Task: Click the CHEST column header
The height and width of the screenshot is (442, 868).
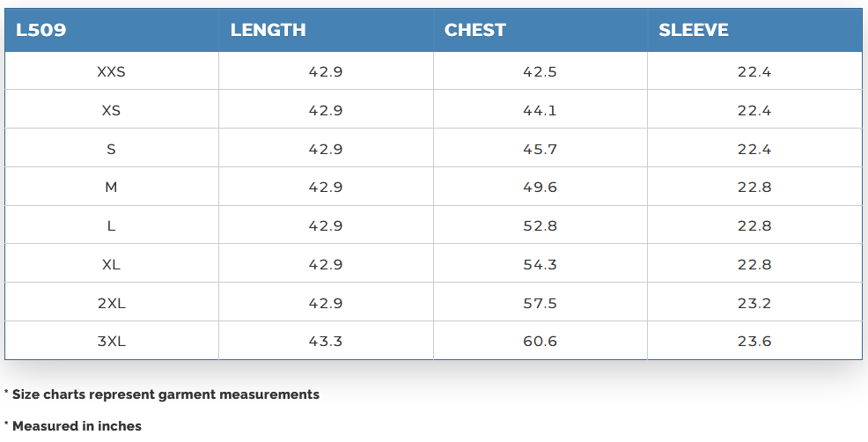Action: 474,30
